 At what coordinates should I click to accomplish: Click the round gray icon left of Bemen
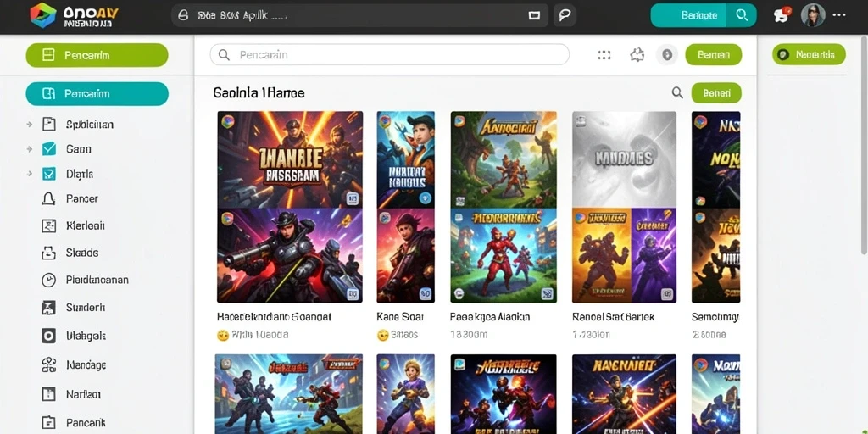[x=667, y=55]
